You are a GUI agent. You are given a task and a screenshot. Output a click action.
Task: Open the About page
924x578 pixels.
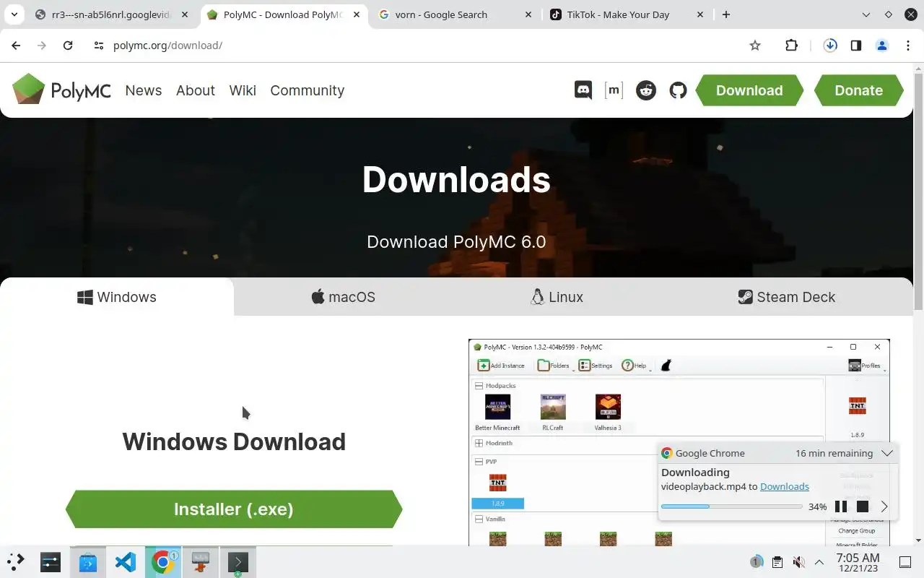(196, 90)
